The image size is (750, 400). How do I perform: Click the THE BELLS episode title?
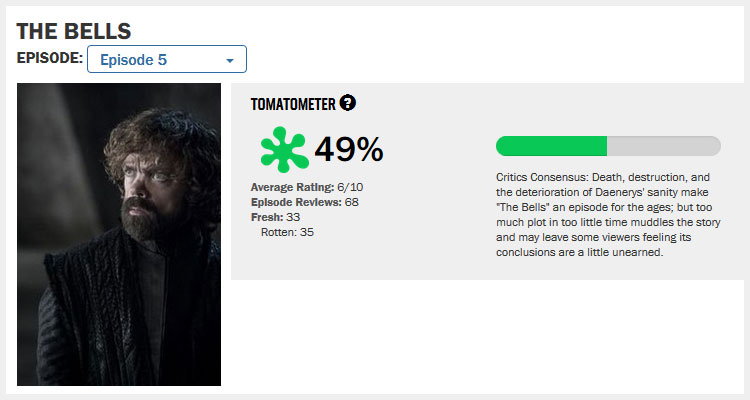pyautogui.click(x=74, y=31)
